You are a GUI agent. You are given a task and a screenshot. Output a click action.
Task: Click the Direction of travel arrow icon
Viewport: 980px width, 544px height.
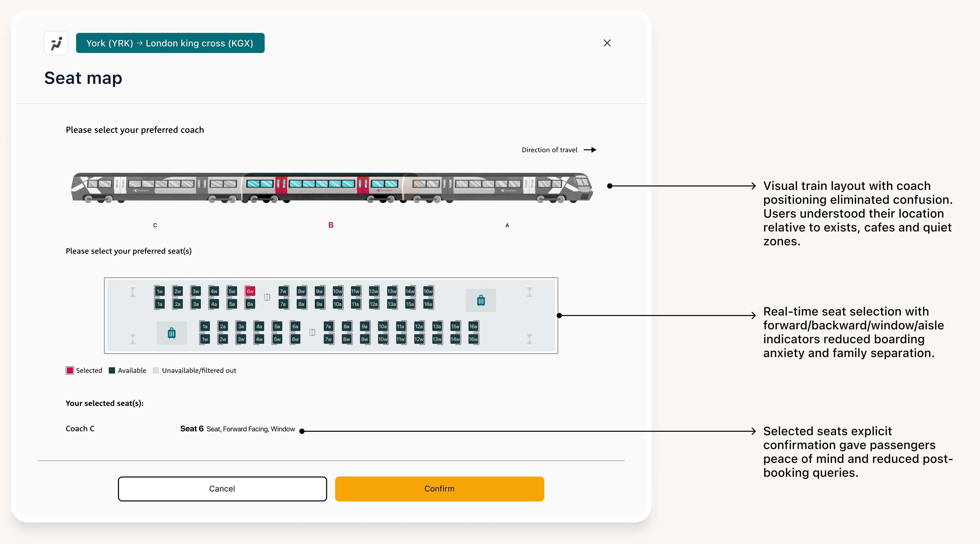pos(590,149)
